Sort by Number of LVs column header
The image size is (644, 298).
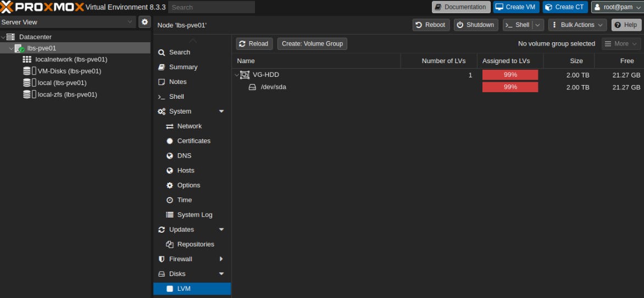click(x=439, y=61)
